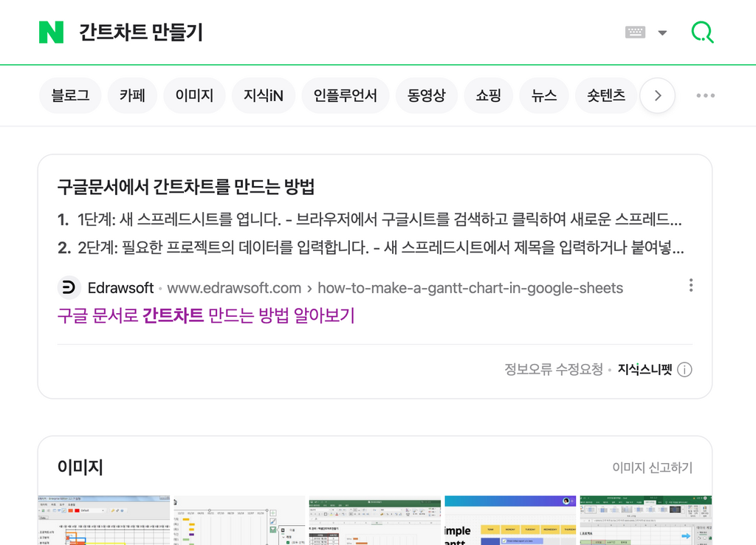Click the 이미지 section heading
Screen dimensions: 756x545
coord(80,467)
